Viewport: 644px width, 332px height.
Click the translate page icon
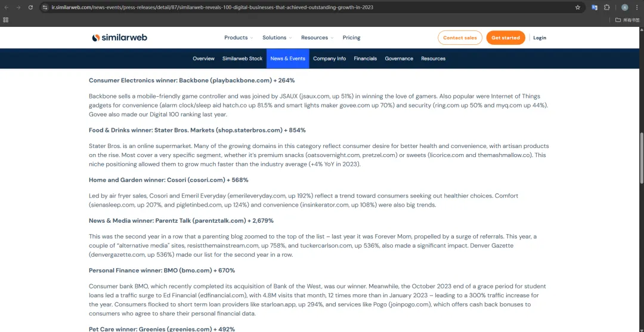[595, 7]
